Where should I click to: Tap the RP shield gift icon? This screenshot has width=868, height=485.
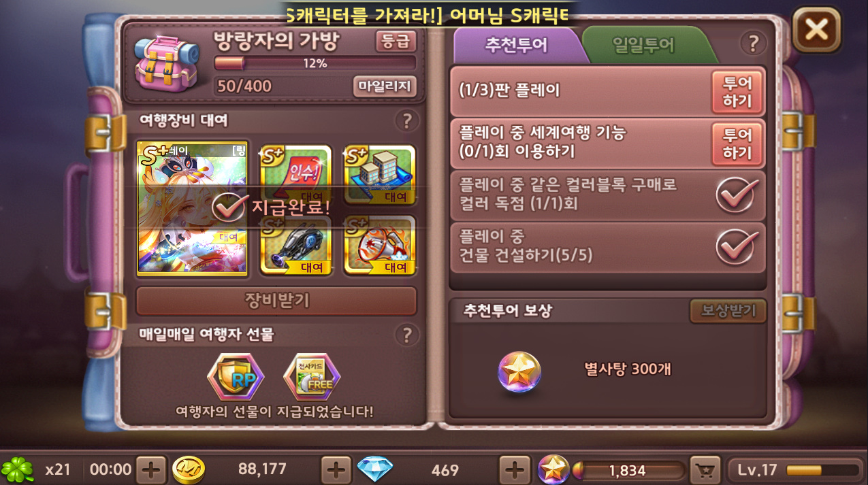[236, 378]
